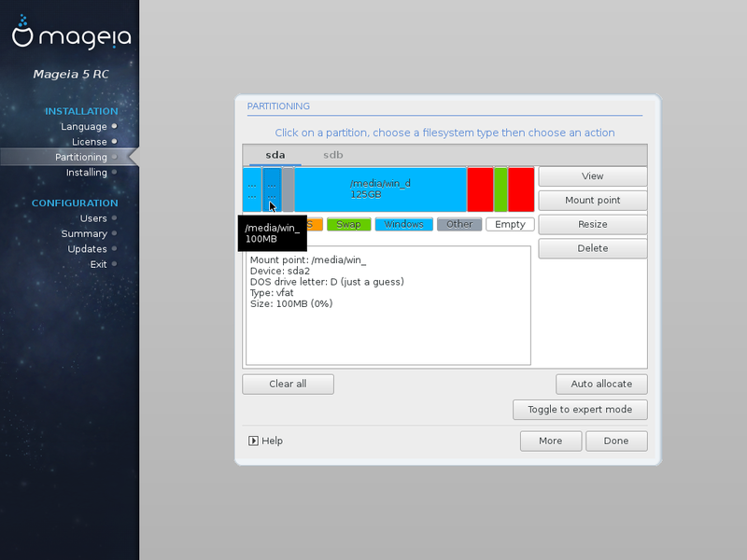
Task: Choose Auto allocate
Action: tap(601, 384)
